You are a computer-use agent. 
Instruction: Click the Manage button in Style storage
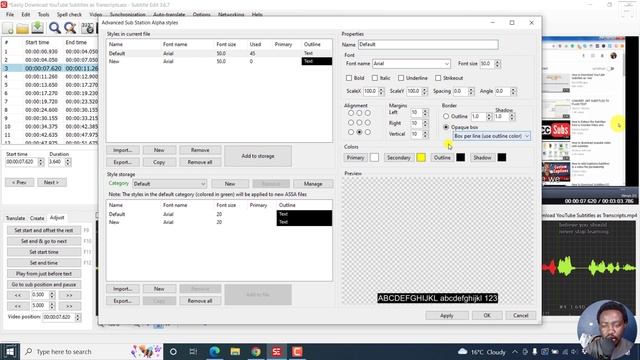[313, 184]
